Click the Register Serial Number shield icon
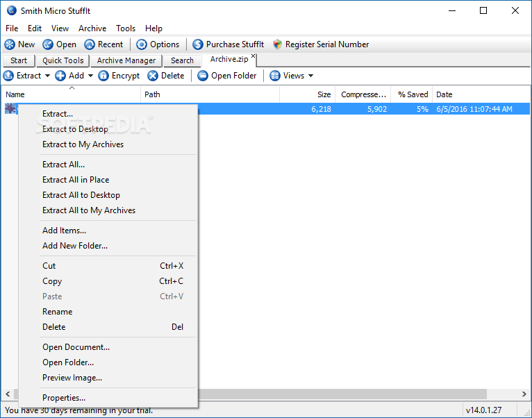Image resolution: width=532 pixels, height=418 pixels. pos(278,44)
